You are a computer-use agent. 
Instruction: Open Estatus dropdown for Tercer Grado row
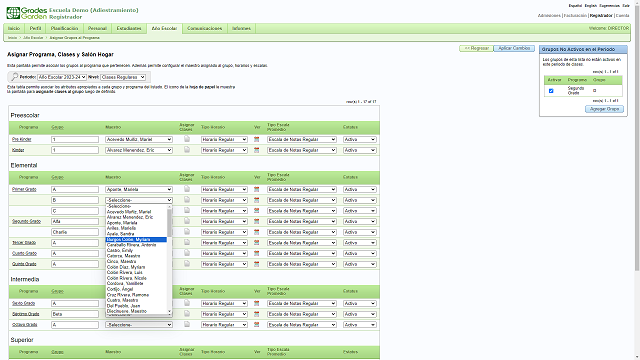click(x=359, y=243)
